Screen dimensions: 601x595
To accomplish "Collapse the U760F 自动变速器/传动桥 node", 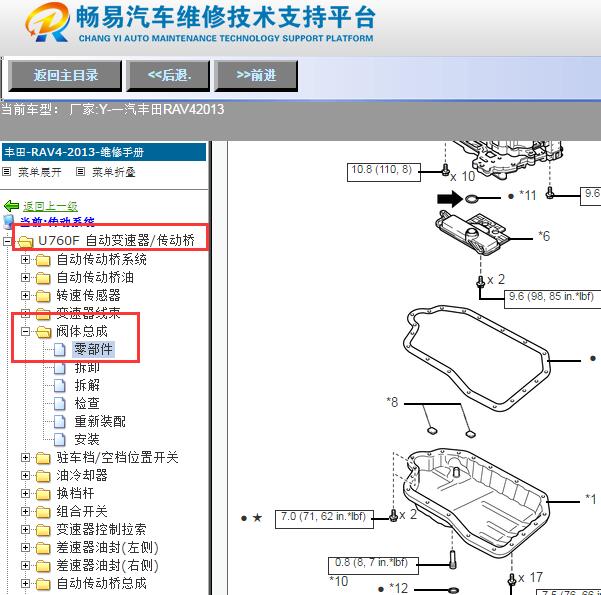I will pyautogui.click(x=7, y=242).
